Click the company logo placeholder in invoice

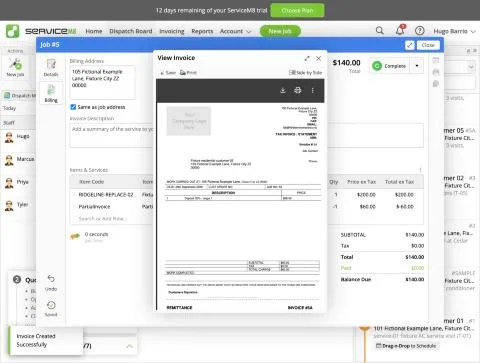[189, 121]
